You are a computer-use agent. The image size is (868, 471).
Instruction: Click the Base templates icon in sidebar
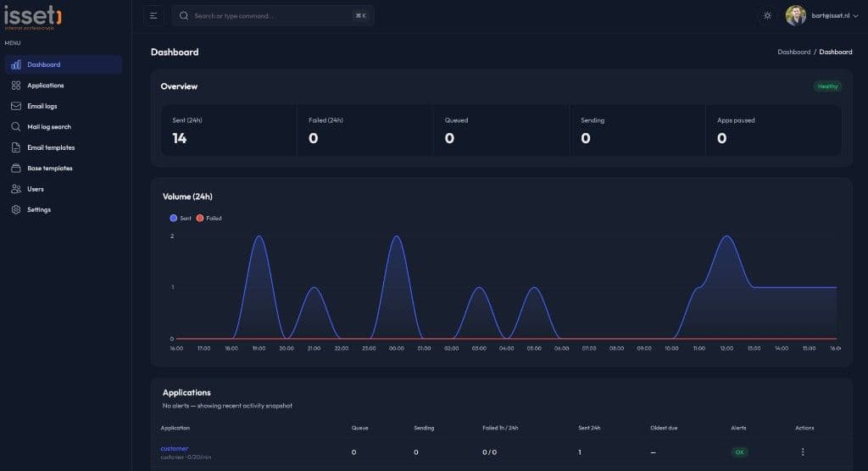pos(16,169)
